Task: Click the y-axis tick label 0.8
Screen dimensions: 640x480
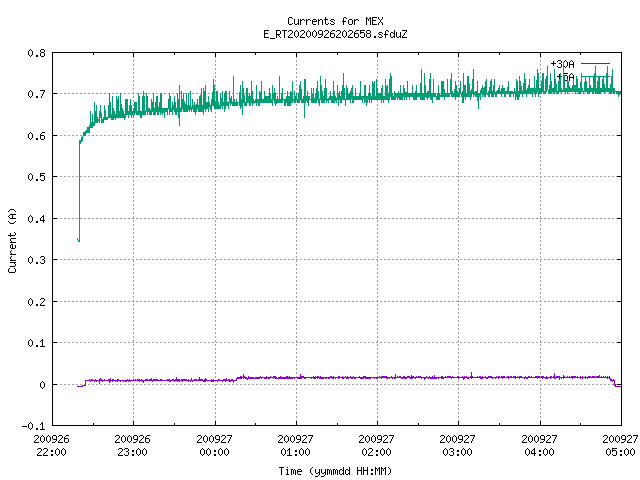Action: point(36,53)
